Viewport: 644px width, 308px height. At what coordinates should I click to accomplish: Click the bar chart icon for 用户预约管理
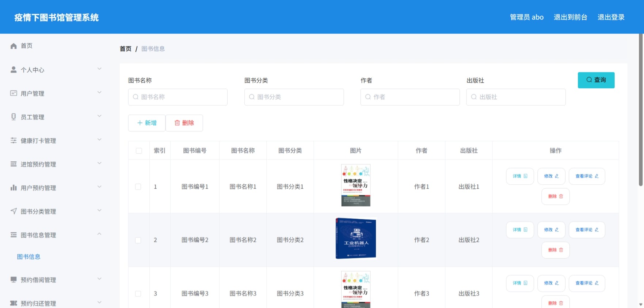pos(14,188)
